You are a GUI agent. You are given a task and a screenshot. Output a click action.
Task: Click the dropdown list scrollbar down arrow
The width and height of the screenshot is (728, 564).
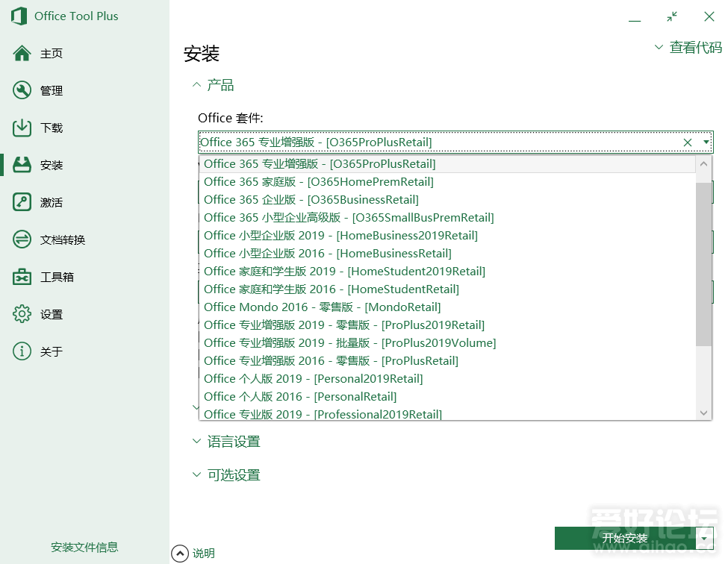point(703,413)
